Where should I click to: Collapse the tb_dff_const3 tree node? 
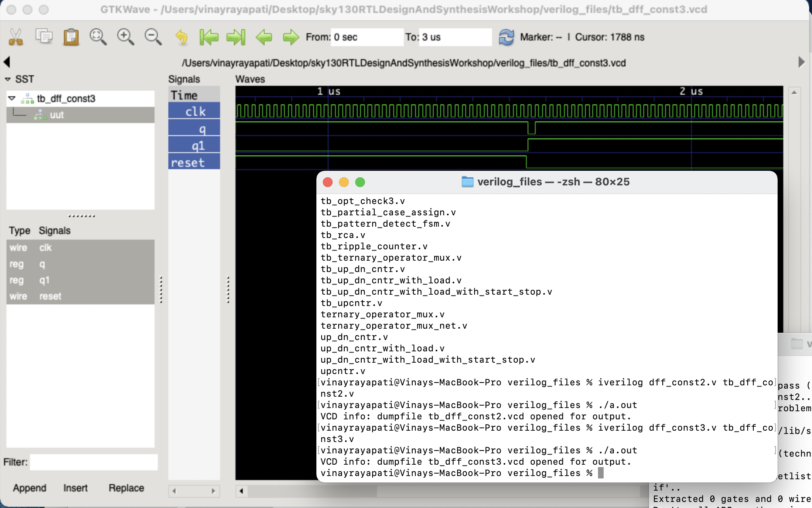coord(13,98)
